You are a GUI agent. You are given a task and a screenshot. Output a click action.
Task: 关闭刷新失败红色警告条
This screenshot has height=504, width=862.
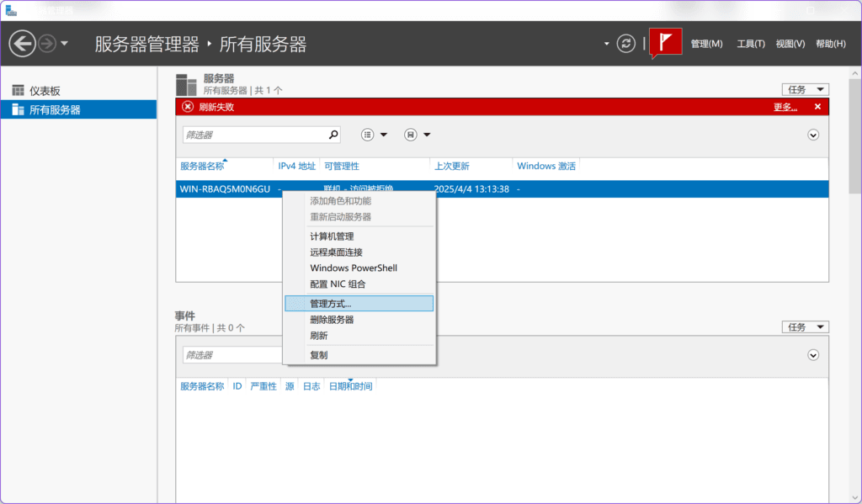tap(817, 107)
